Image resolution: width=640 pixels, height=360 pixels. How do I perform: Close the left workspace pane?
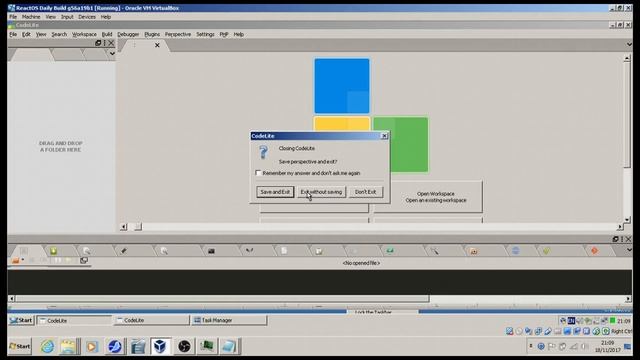coord(111,43)
